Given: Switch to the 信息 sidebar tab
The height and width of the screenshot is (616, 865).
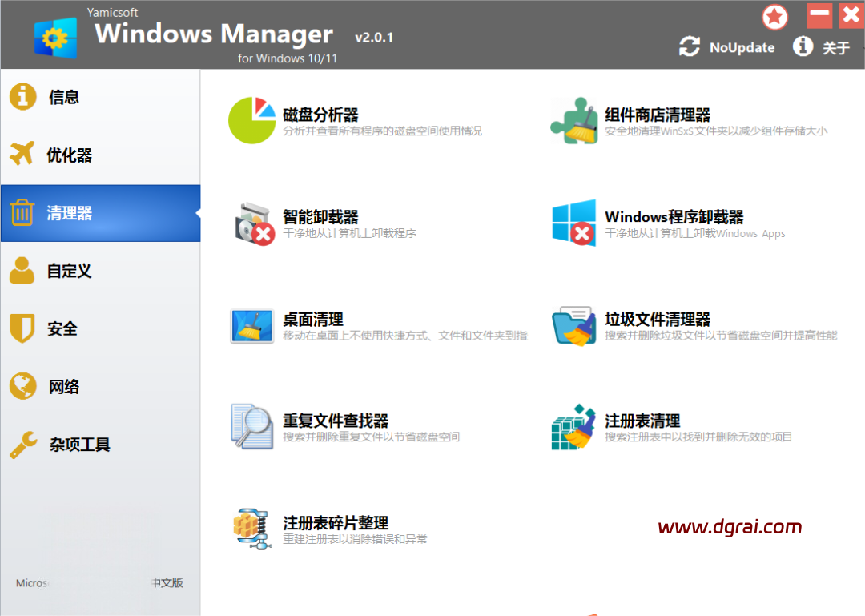Looking at the screenshot, I should click(x=64, y=98).
